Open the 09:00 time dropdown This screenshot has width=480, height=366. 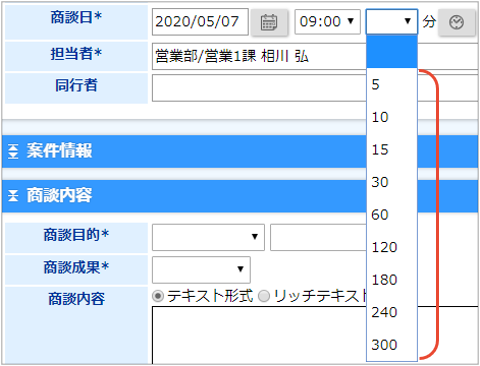click(327, 22)
